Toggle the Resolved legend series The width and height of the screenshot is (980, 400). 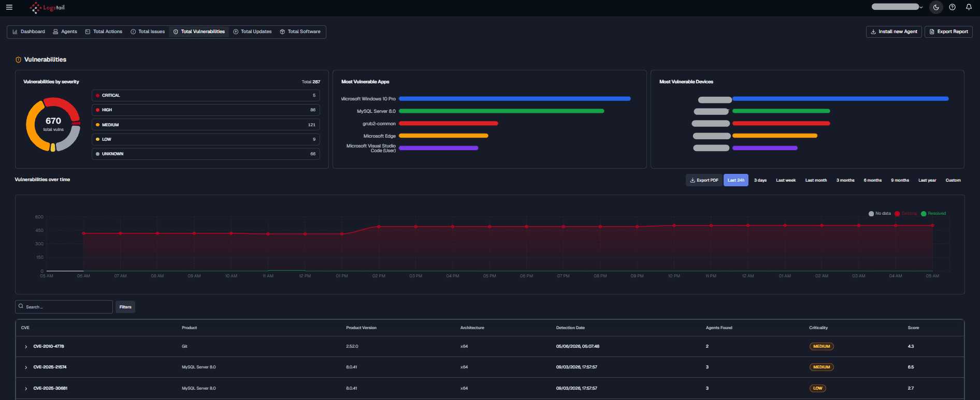pyautogui.click(x=933, y=213)
